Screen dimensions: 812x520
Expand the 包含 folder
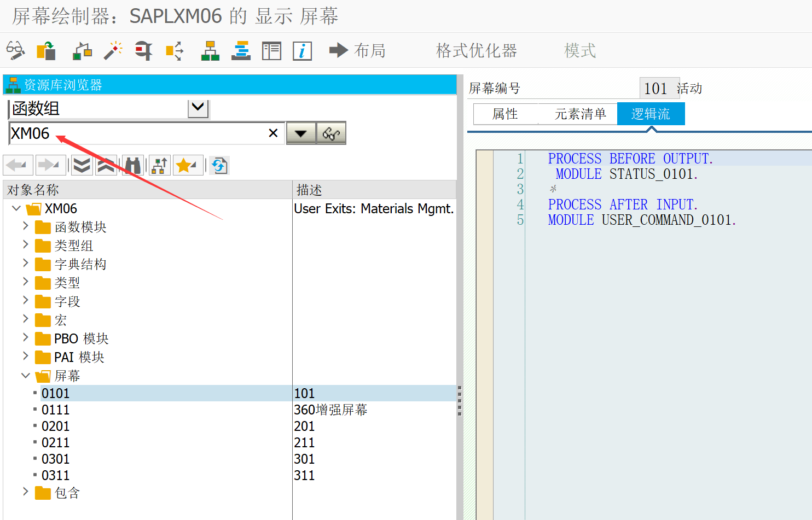25,492
